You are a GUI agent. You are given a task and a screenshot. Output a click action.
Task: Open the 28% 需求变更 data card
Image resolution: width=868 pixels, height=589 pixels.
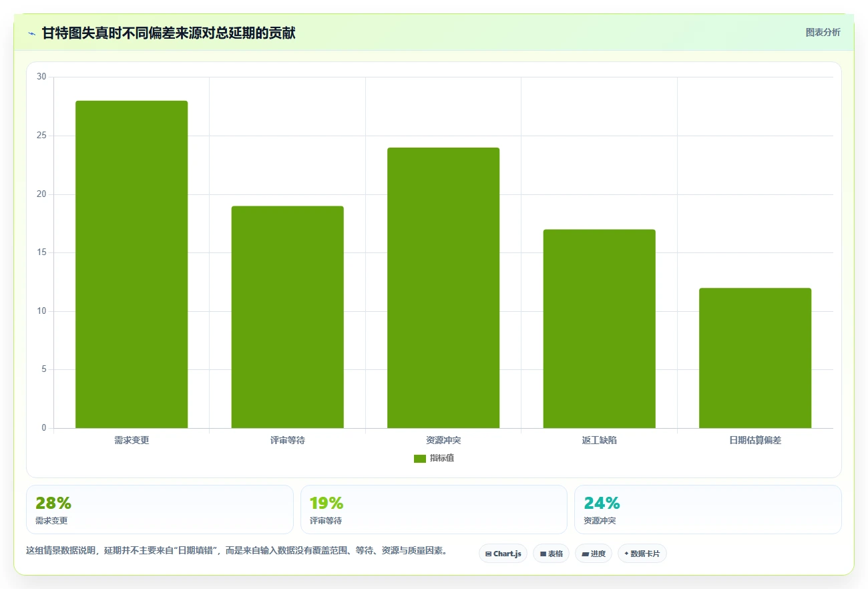(160, 510)
